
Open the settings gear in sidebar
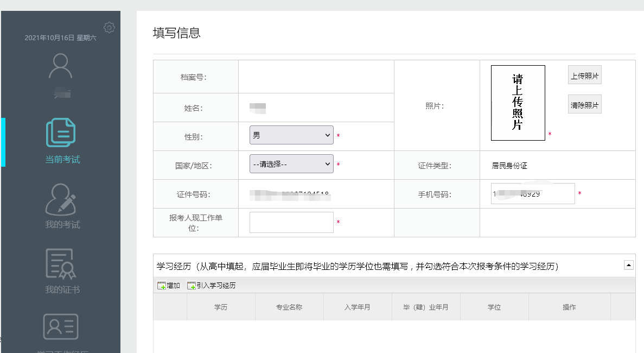(109, 27)
